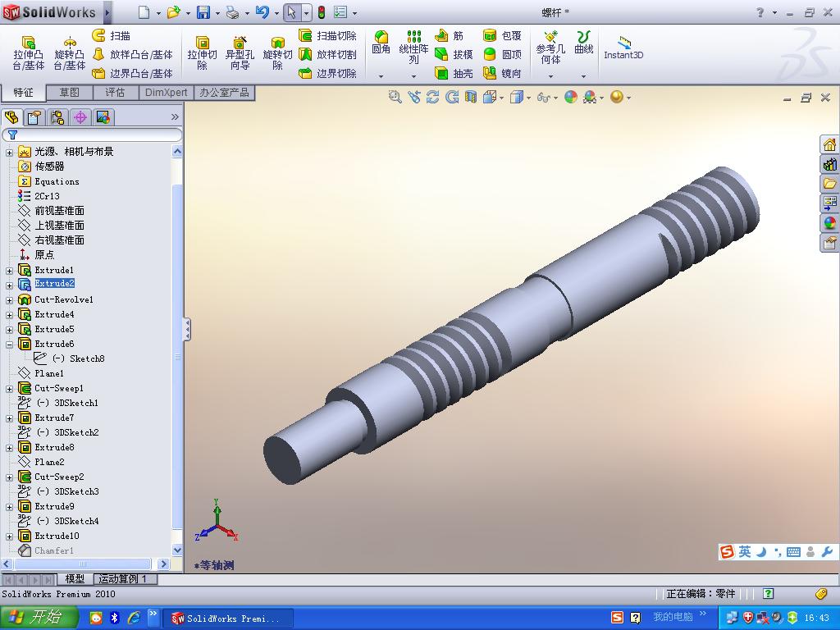Viewport: 840px width, 630px height.
Task: Open the New document dropdown arrow
Action: click(158, 13)
